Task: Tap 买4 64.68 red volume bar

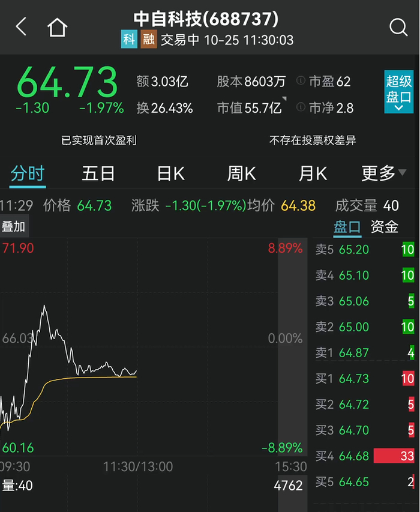Action: click(x=394, y=456)
